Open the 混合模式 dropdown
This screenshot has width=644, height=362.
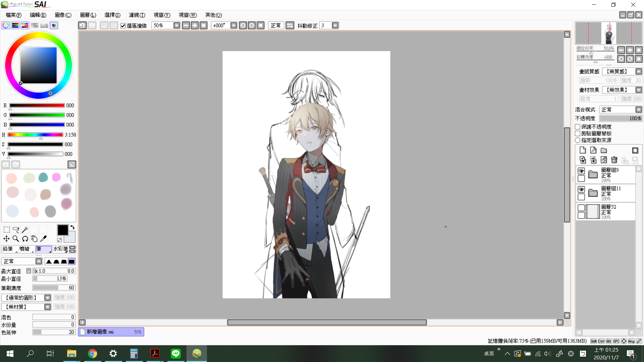click(639, 110)
